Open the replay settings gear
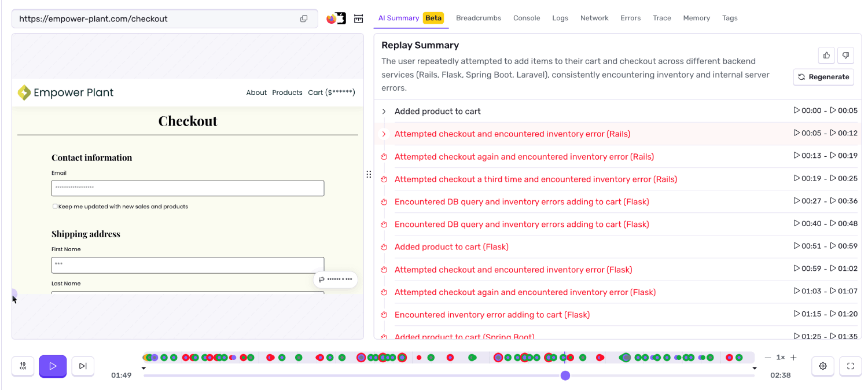The image size is (868, 390). (x=822, y=366)
